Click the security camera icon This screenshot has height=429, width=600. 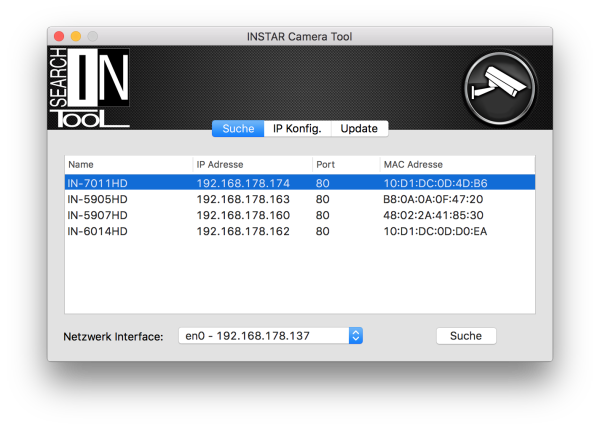[x=499, y=89]
